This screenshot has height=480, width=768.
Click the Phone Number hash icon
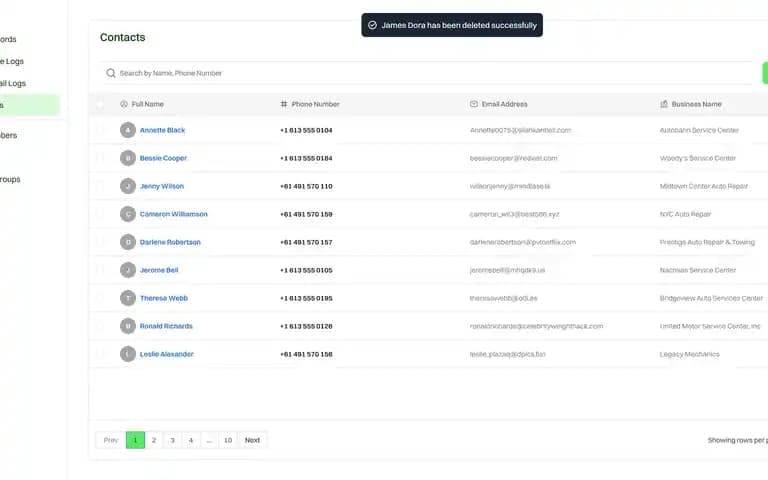tap(284, 104)
